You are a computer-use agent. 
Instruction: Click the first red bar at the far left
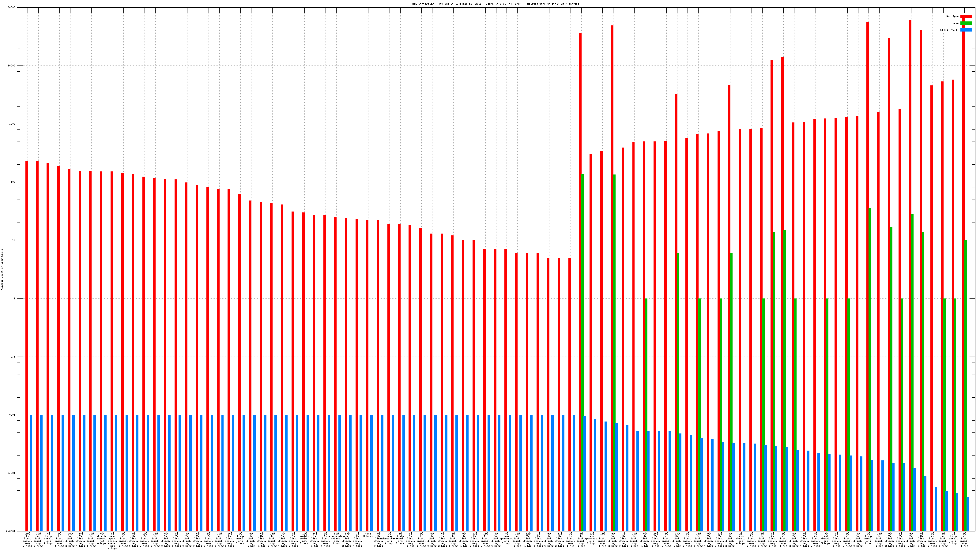(27, 342)
